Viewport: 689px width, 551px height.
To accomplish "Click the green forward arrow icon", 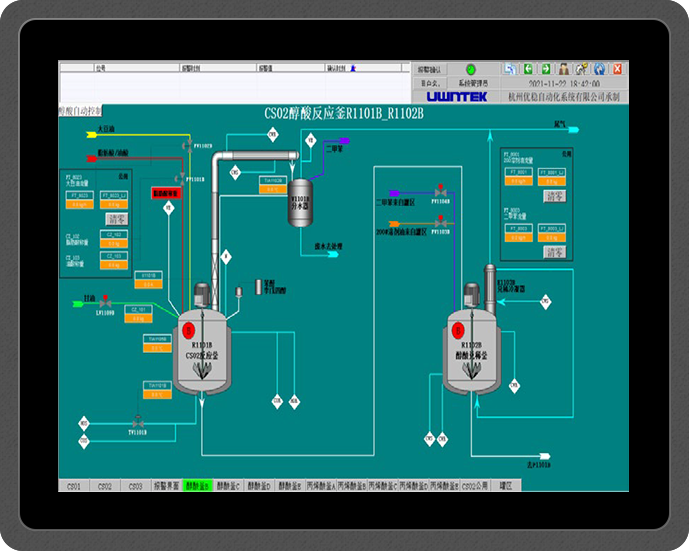I will click(x=546, y=69).
